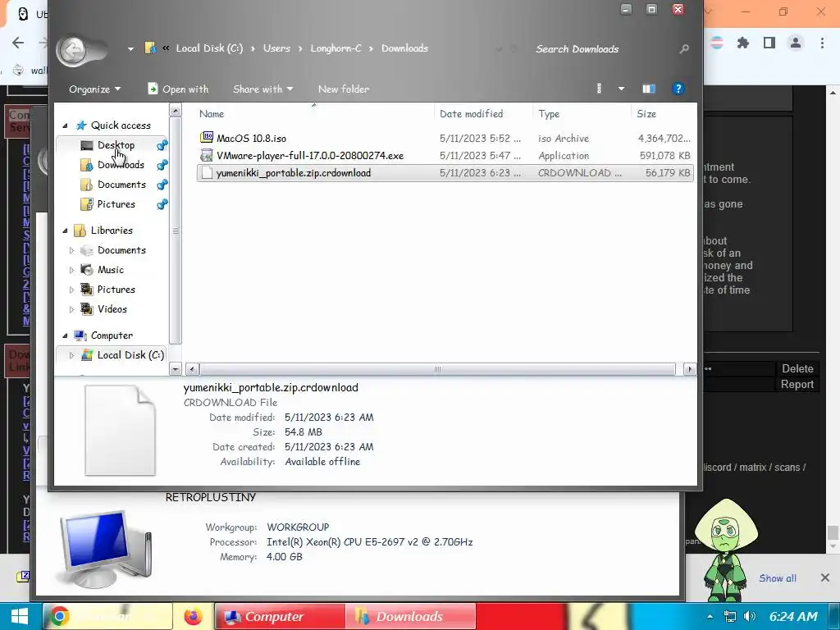Click the pin icon beside Quick access Documents
Image resolution: width=840 pixels, height=630 pixels.
coord(162,185)
